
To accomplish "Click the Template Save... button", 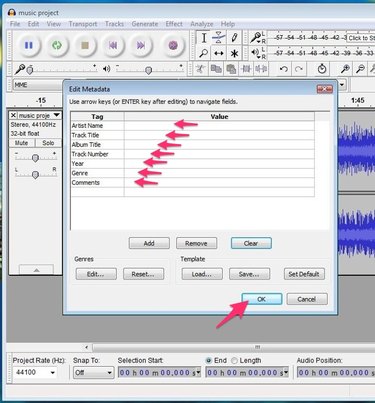I will coord(249,274).
